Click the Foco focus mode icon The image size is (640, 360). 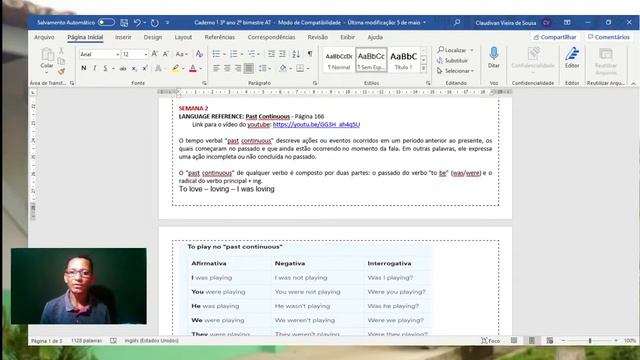490,340
